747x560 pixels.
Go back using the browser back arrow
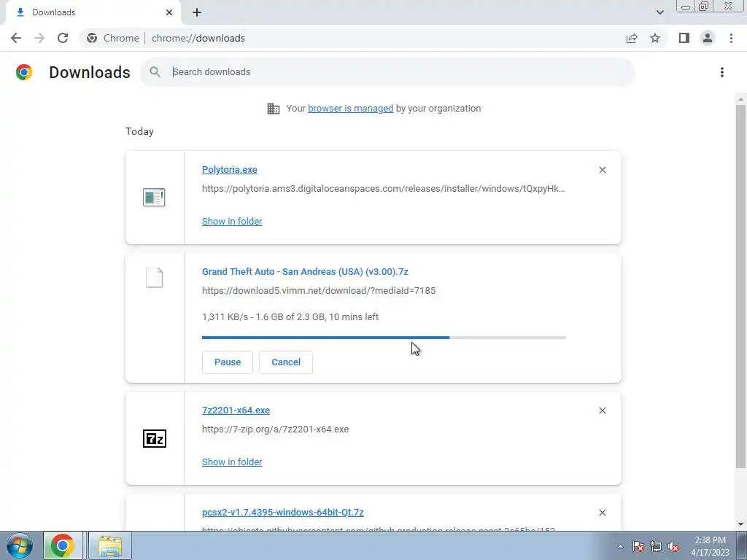click(16, 38)
